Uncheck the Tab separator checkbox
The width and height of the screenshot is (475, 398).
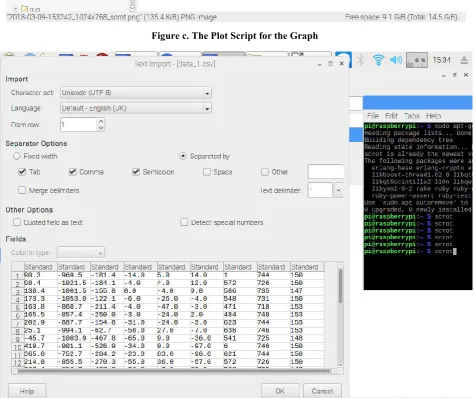point(22,172)
